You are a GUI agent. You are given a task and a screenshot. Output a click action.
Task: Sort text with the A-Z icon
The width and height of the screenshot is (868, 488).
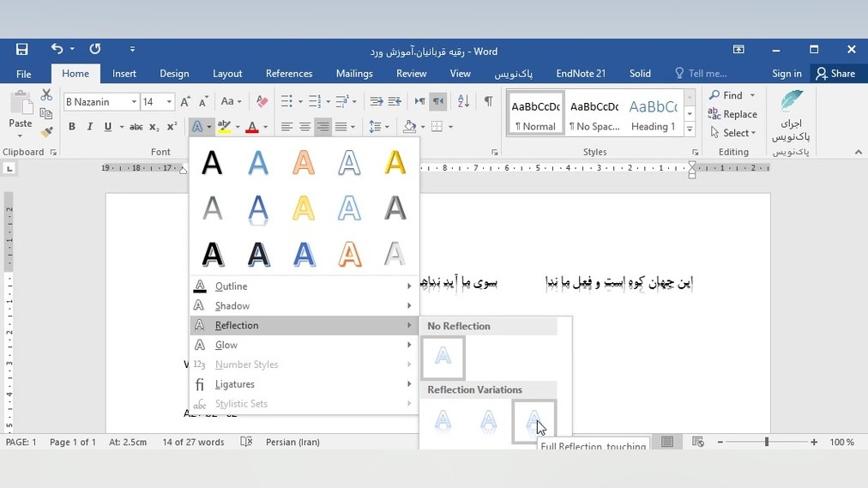(x=463, y=101)
